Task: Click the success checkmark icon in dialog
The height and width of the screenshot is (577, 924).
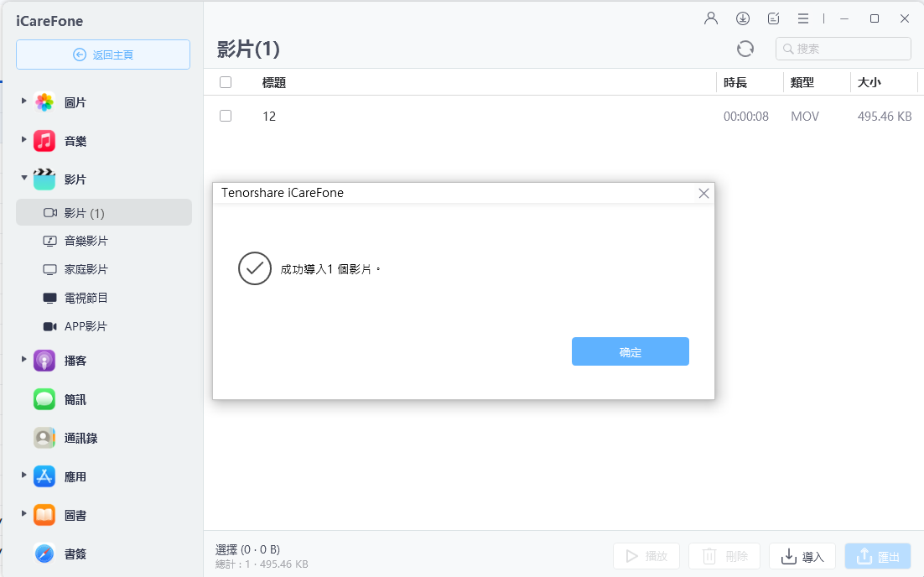Action: pyautogui.click(x=255, y=268)
